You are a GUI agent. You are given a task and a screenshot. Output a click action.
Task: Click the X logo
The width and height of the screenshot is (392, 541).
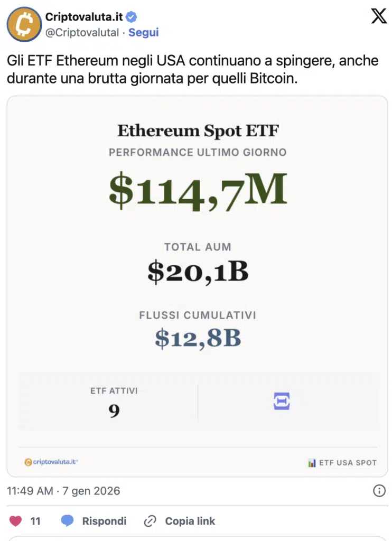pyautogui.click(x=379, y=16)
